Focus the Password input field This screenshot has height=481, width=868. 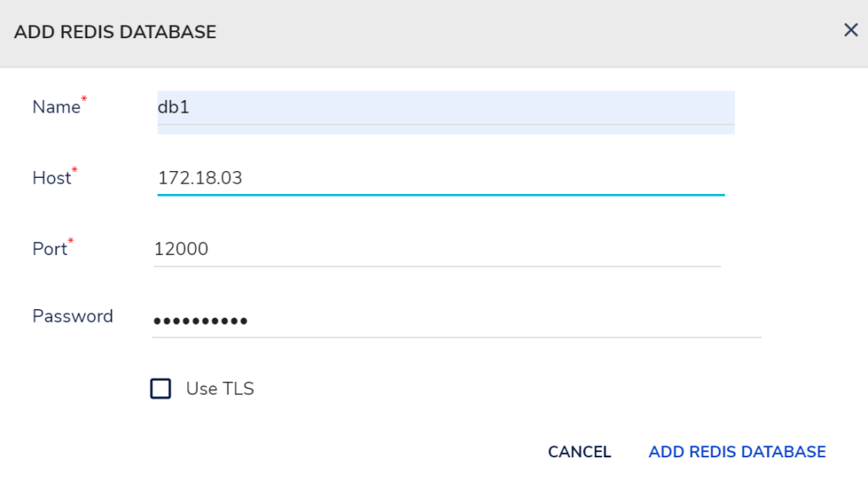[x=457, y=320]
